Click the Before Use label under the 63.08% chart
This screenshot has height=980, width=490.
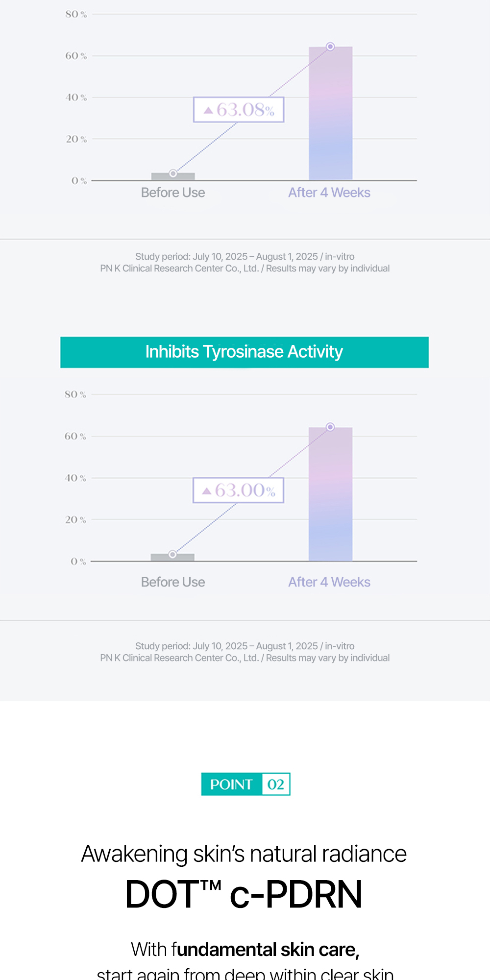click(173, 193)
